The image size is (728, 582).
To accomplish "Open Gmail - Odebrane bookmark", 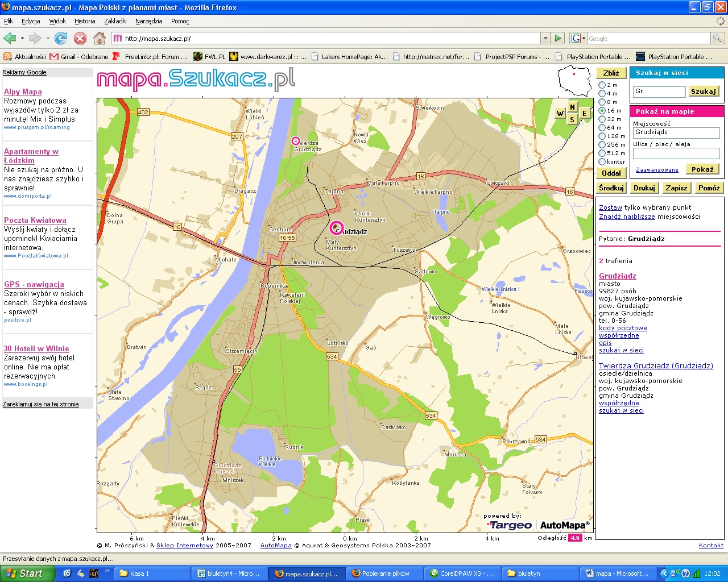I will tap(79, 57).
